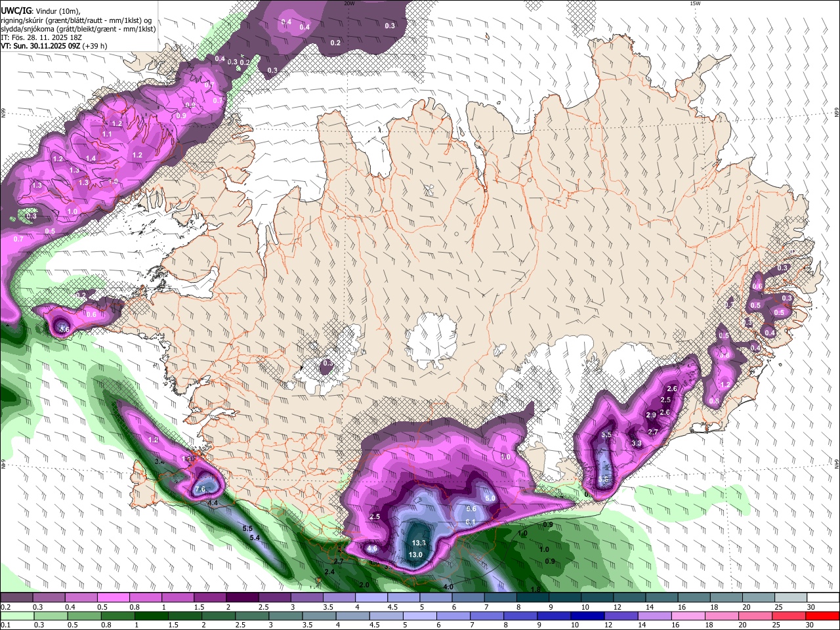Click the upper legend swatch starting at 4
Viewport: 840px width, 630px height.
click(x=371, y=598)
